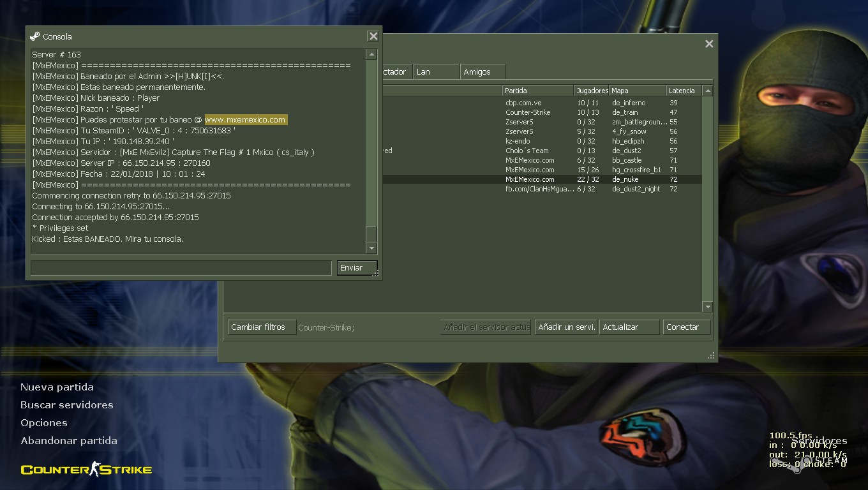The width and height of the screenshot is (868, 490).
Task: Open Opciones from main menu
Action: pyautogui.click(x=43, y=422)
